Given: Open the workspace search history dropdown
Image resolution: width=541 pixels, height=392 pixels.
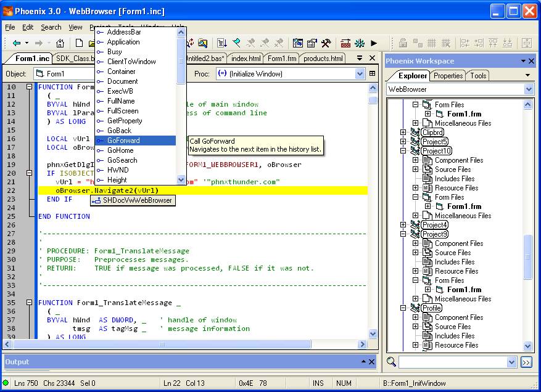Looking at the screenshot, I should [x=511, y=362].
